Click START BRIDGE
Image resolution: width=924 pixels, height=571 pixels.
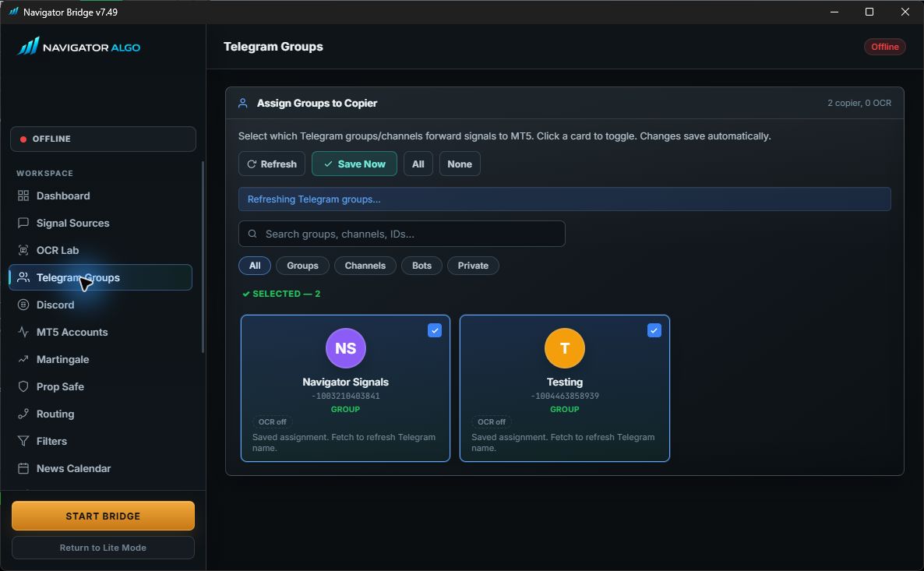[103, 516]
